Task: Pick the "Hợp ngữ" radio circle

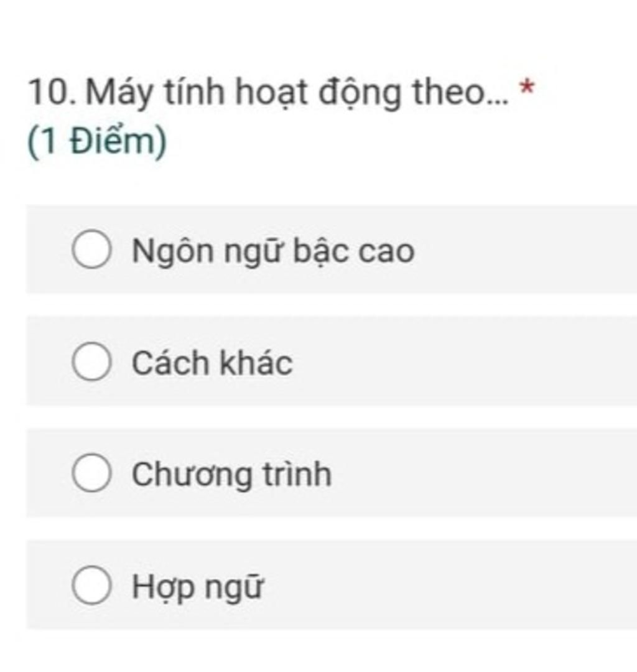Action: coord(91,584)
